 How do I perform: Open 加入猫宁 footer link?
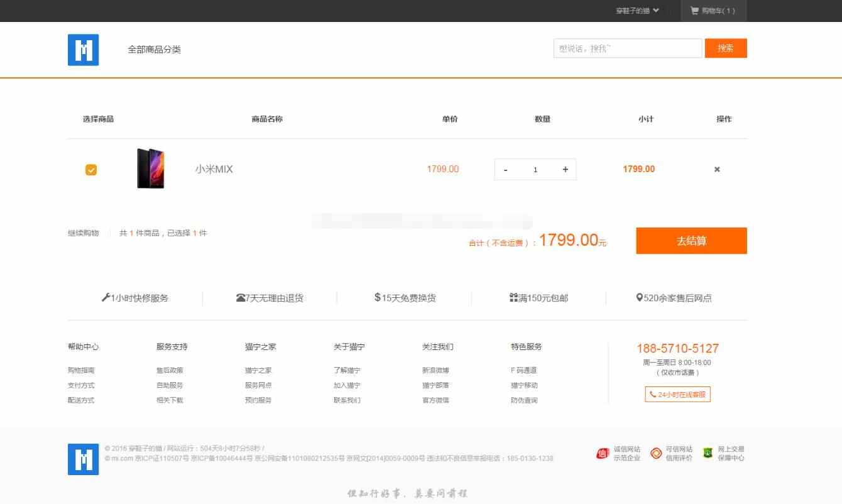[347, 385]
